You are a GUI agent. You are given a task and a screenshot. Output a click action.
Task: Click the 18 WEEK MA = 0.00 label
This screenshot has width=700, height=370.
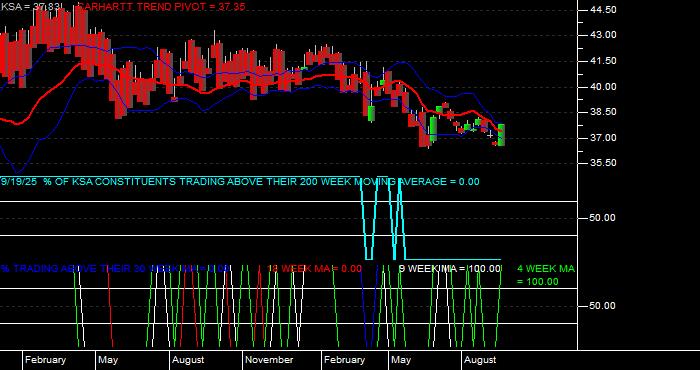314,269
